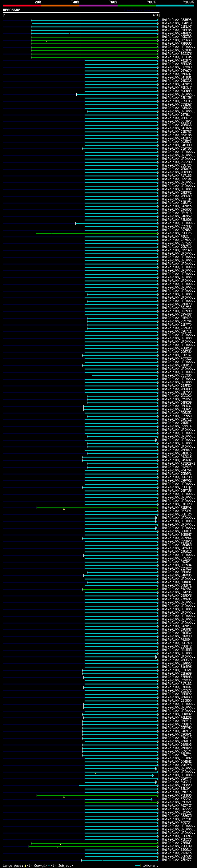Open hit UniRef100_C1FEB5

177,30
